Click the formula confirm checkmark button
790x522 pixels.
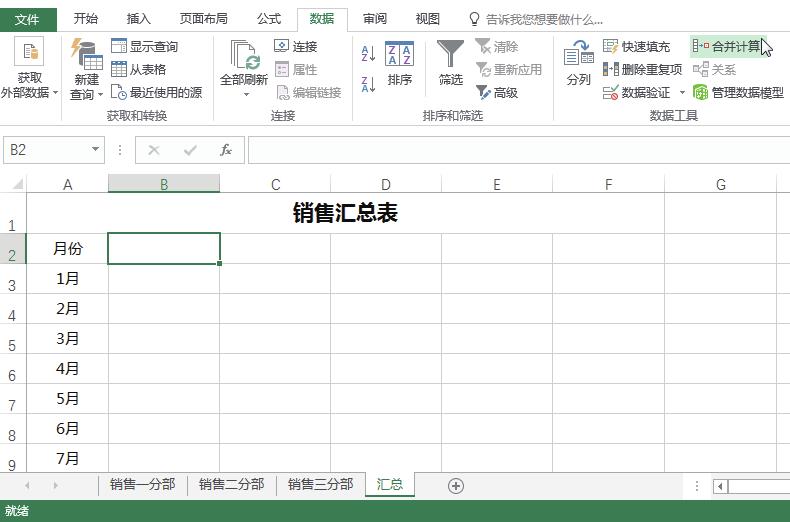click(190, 150)
